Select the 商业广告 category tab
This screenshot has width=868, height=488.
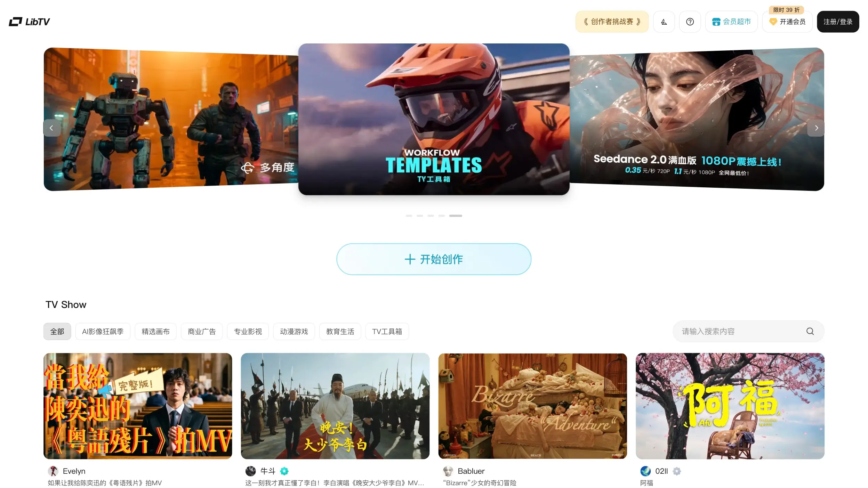(201, 331)
